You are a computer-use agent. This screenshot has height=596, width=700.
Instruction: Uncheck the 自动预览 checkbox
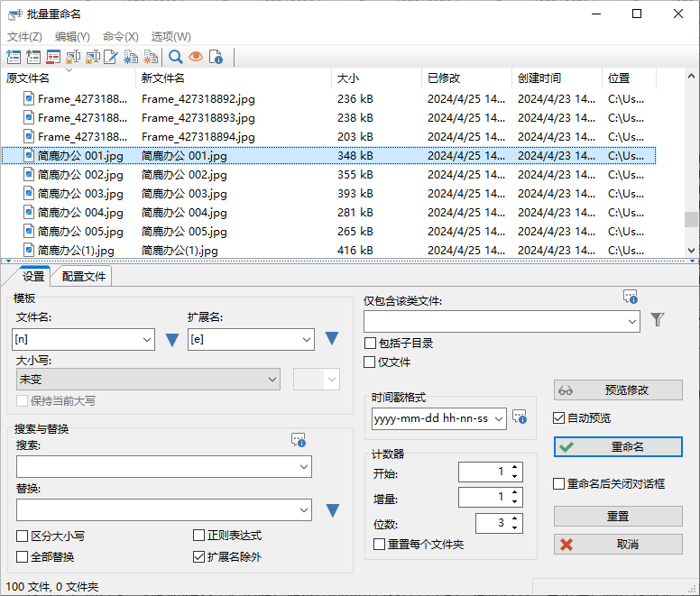[559, 418]
